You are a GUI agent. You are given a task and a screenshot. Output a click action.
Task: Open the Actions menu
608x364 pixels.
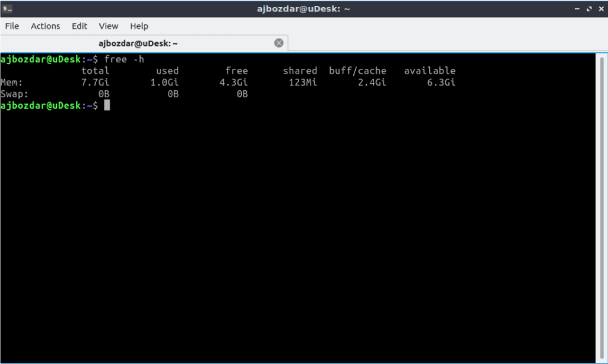[x=45, y=26]
